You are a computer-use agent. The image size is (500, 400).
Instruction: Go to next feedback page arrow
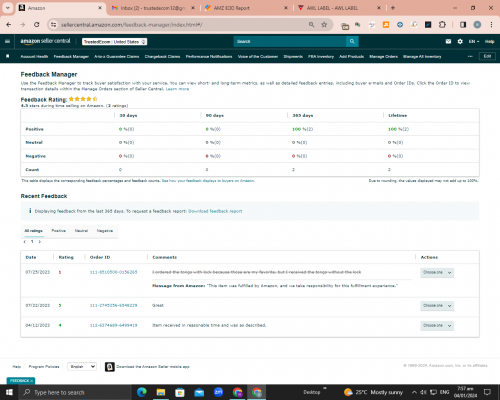[40, 242]
